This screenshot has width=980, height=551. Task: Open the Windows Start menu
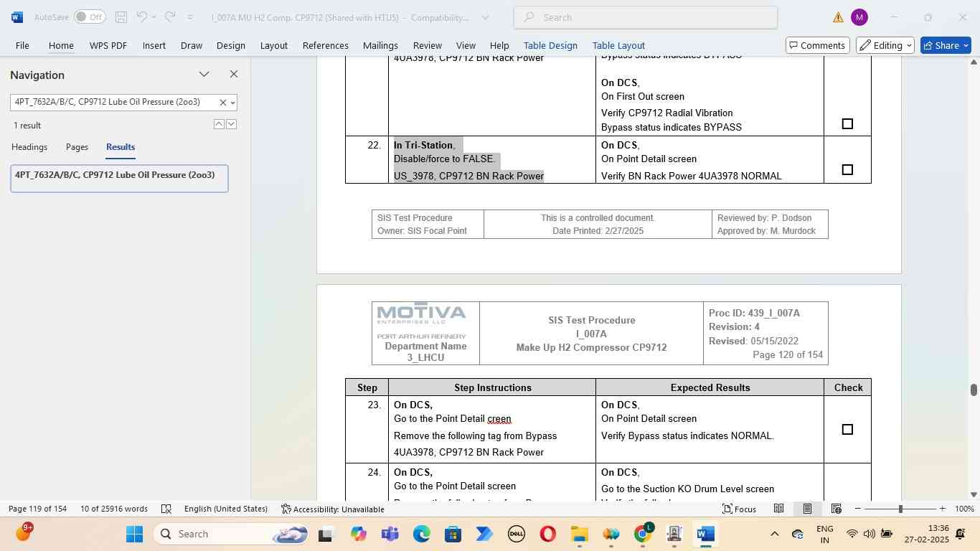coord(134,534)
